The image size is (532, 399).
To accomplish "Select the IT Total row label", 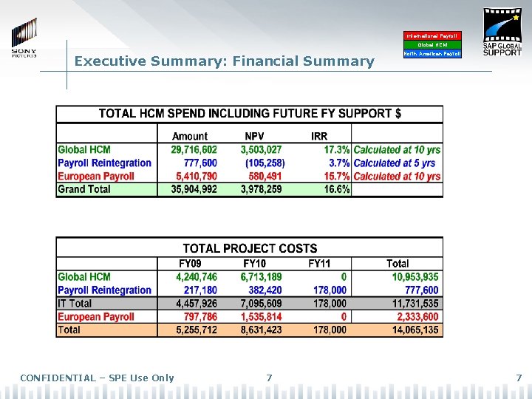I will pyautogui.click(x=75, y=304).
